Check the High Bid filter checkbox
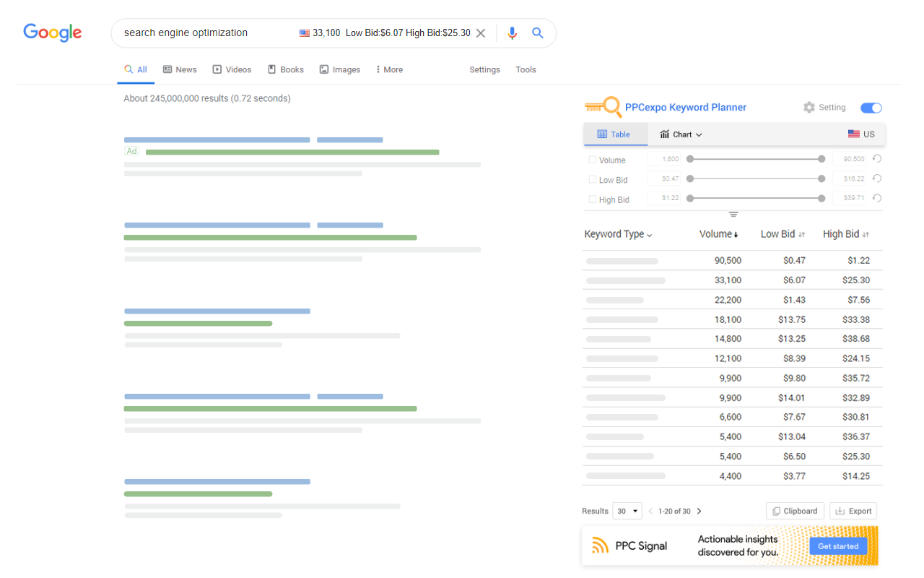924x578 pixels. click(x=593, y=199)
